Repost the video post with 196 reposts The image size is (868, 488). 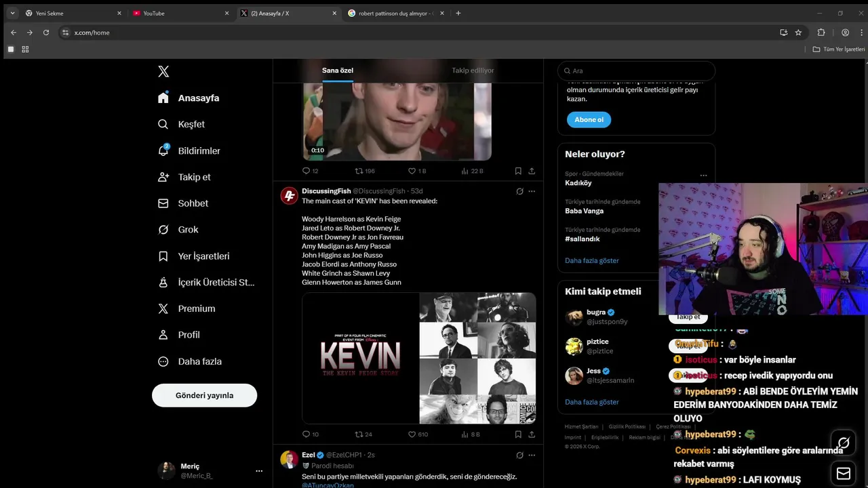click(x=365, y=171)
